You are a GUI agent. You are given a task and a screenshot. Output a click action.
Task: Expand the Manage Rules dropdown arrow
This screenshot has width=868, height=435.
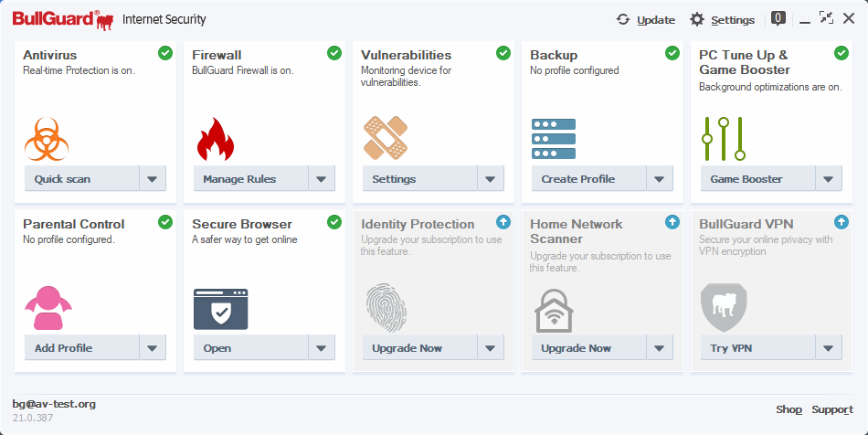[x=322, y=179]
